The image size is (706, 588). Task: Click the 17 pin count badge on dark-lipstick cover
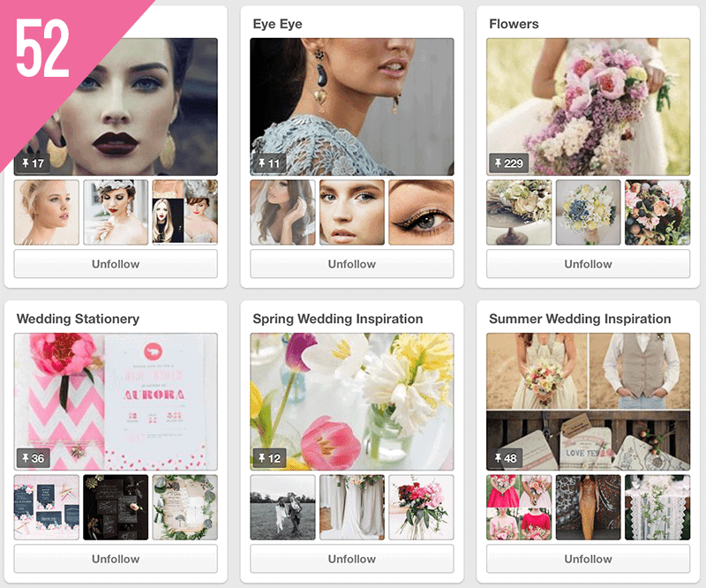click(33, 163)
